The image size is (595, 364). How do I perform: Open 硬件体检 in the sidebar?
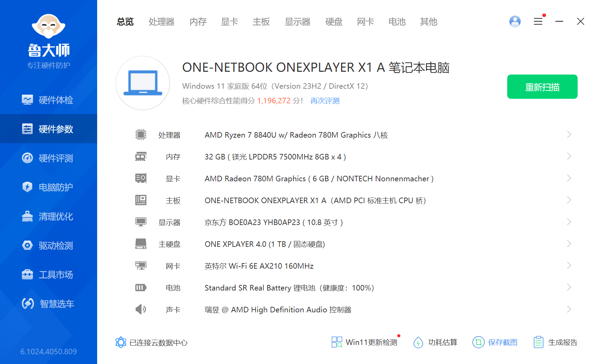pyautogui.click(x=49, y=100)
